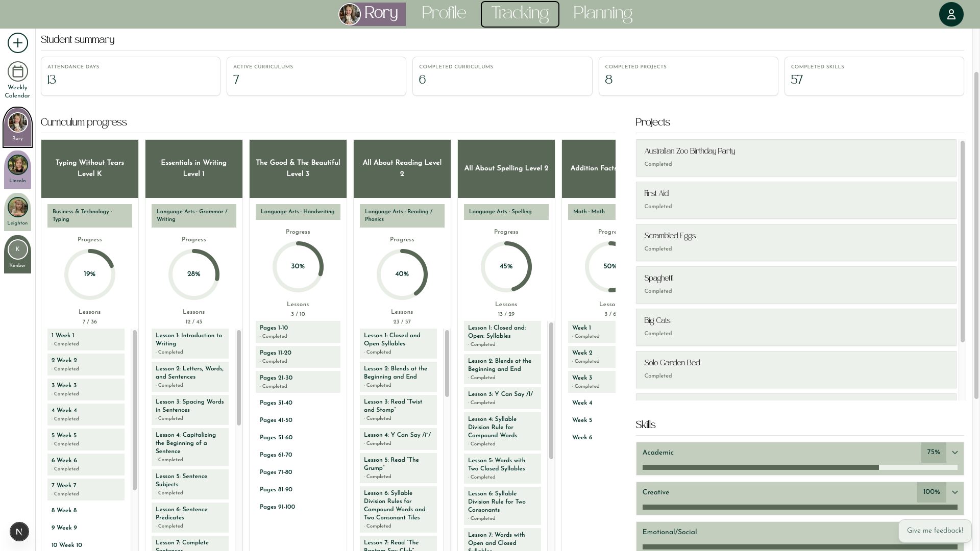
Task: Click the Completed Curriculums summary card
Action: 502,76
